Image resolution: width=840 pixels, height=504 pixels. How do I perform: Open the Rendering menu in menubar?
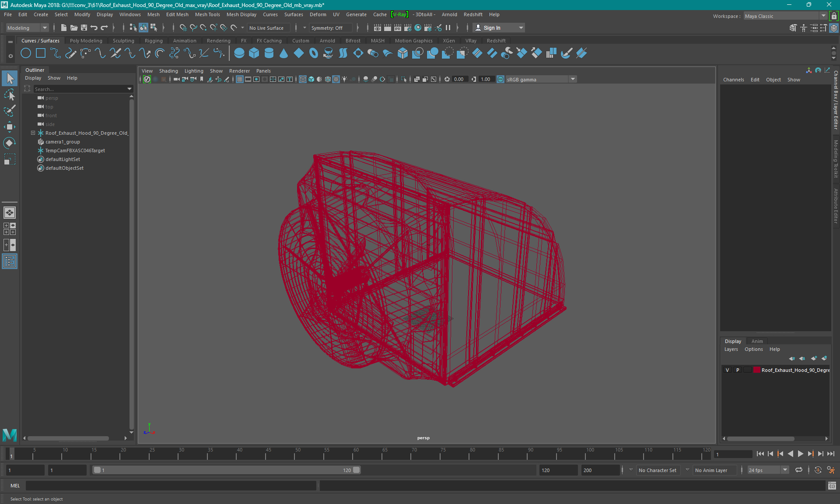[218, 41]
